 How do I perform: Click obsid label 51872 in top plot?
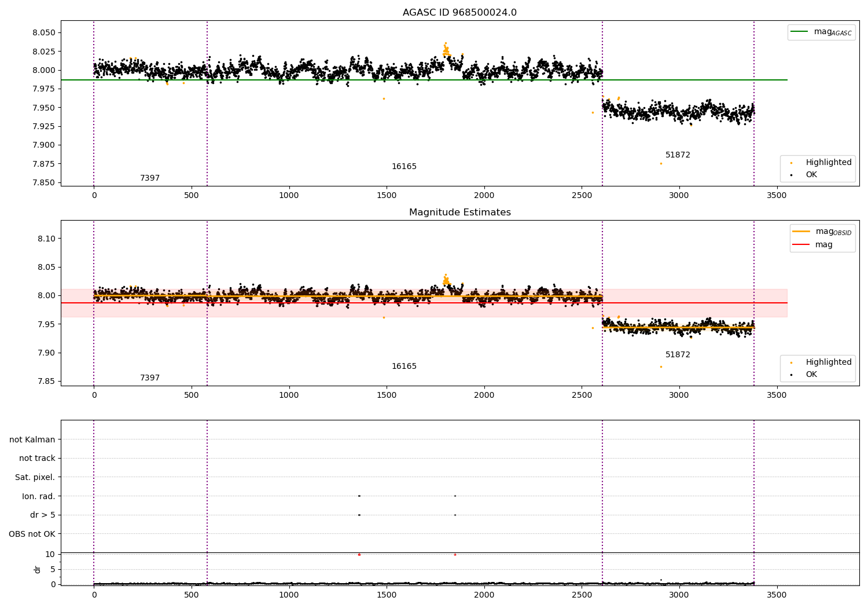click(x=678, y=155)
